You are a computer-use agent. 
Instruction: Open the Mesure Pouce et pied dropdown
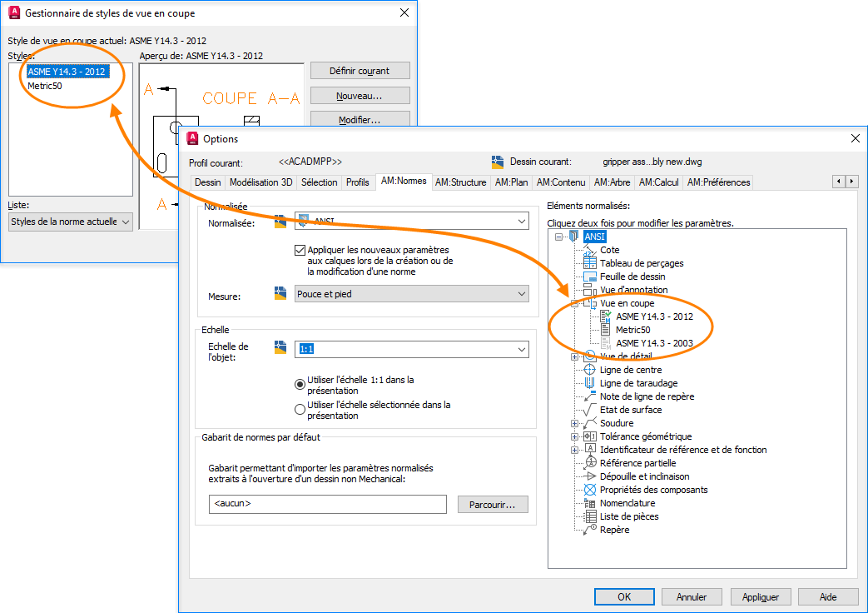pos(411,294)
